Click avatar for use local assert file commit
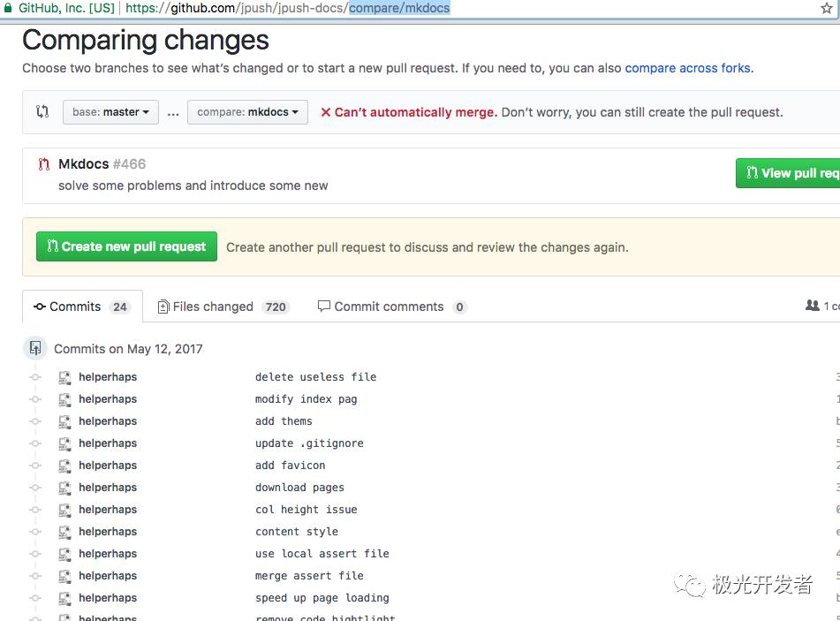The height and width of the screenshot is (621, 840). pos(64,554)
